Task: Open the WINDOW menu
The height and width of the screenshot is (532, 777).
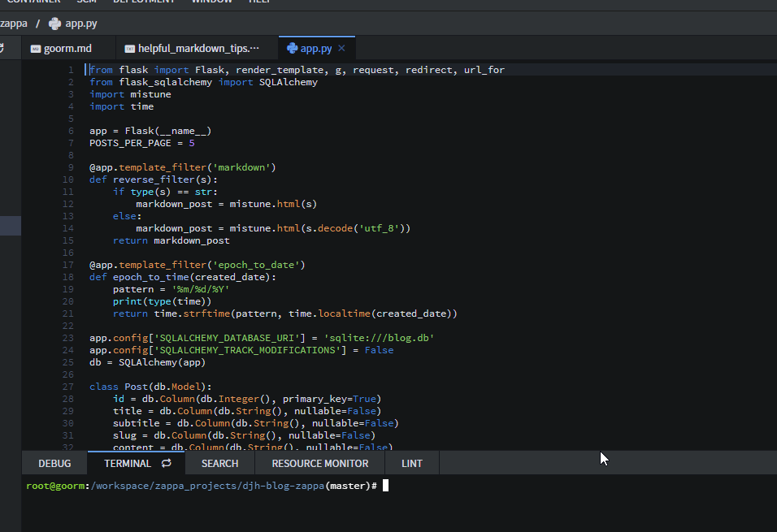Action: [211, 2]
